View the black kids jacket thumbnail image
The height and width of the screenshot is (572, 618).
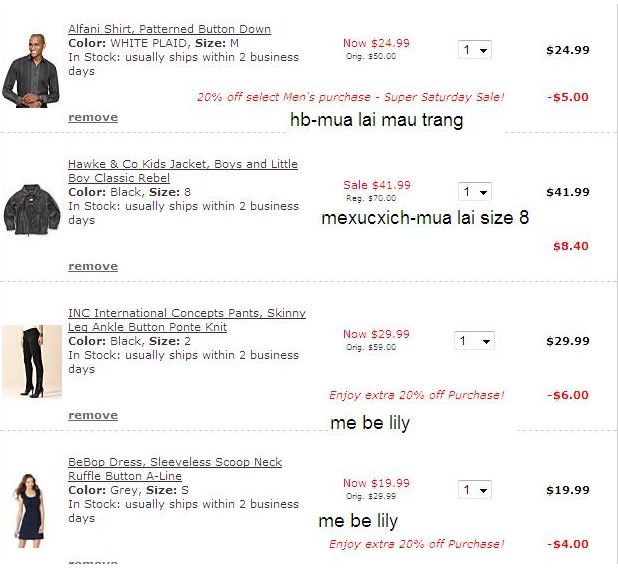[32, 210]
